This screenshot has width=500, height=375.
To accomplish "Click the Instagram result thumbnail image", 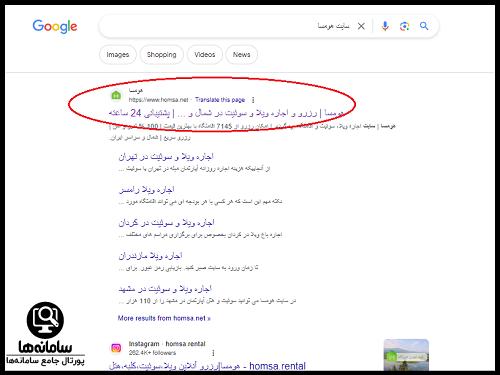I will [x=406, y=355].
